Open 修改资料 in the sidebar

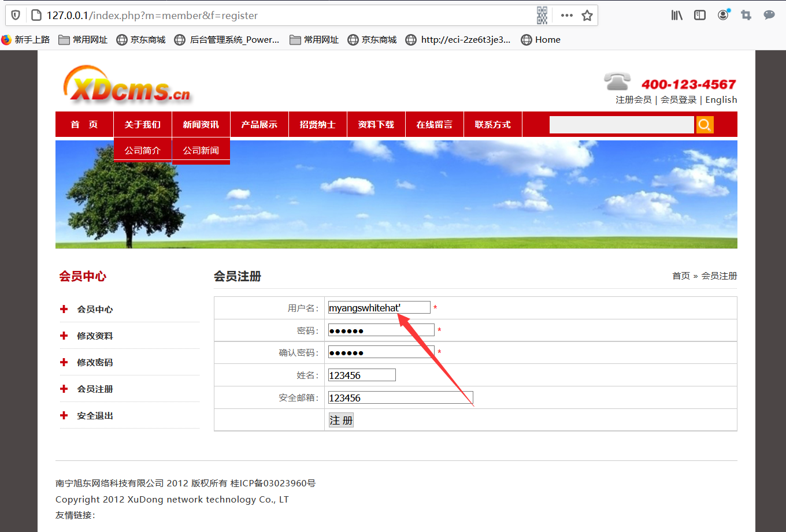tap(95, 336)
